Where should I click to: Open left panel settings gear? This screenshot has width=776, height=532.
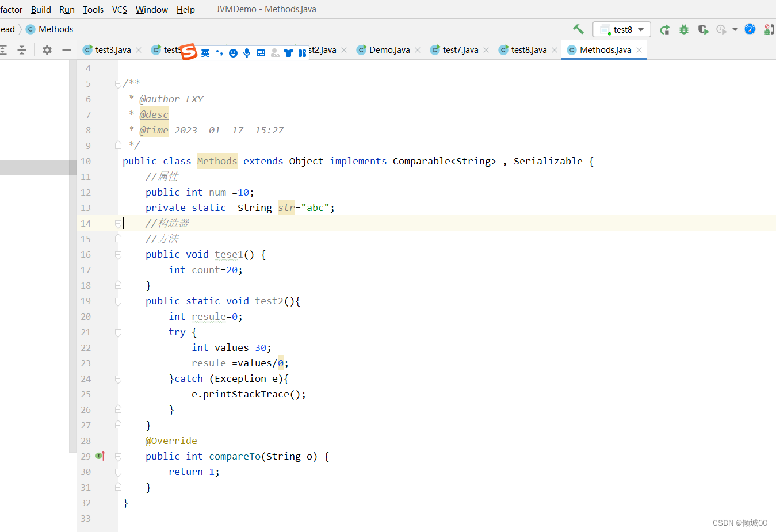pos(47,50)
